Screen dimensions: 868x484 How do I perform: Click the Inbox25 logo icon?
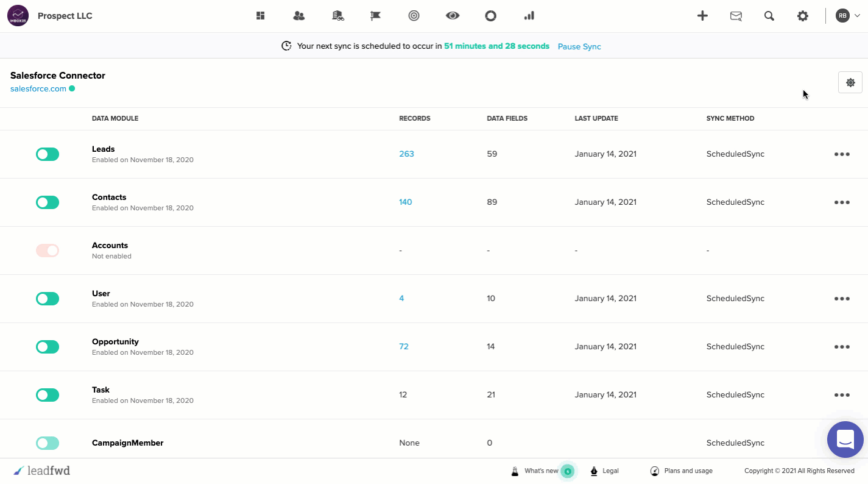click(x=18, y=16)
